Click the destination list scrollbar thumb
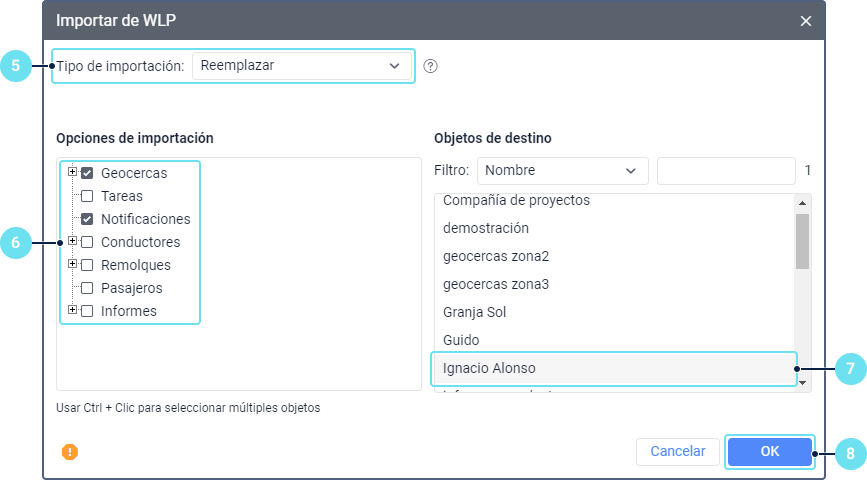The width and height of the screenshot is (867, 480). click(x=802, y=241)
